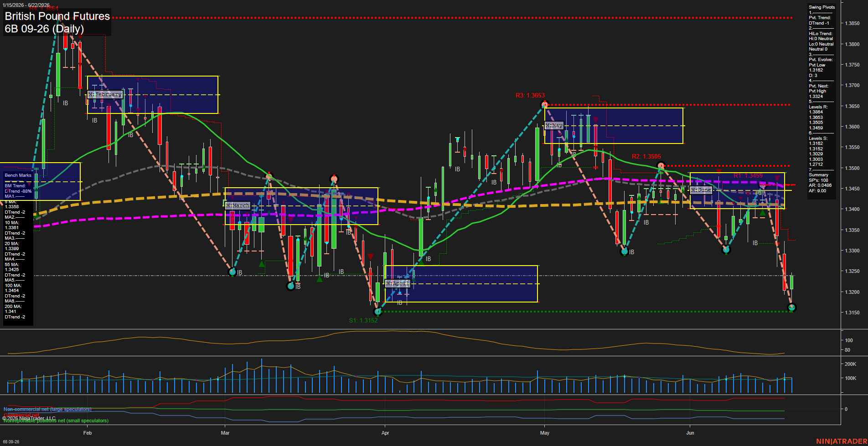Click the 1.3150 price axis label
868x446 pixels.
pos(852,313)
